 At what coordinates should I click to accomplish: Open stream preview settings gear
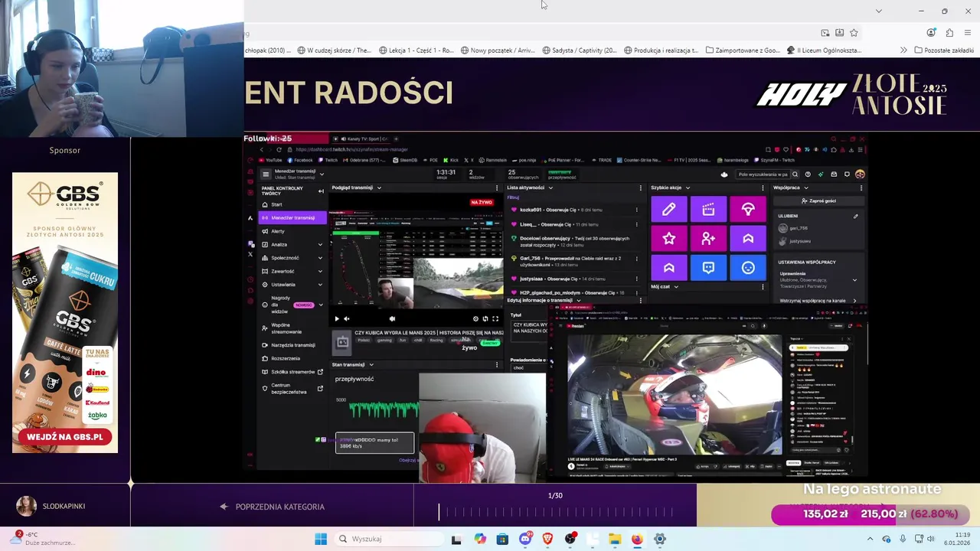[475, 318]
